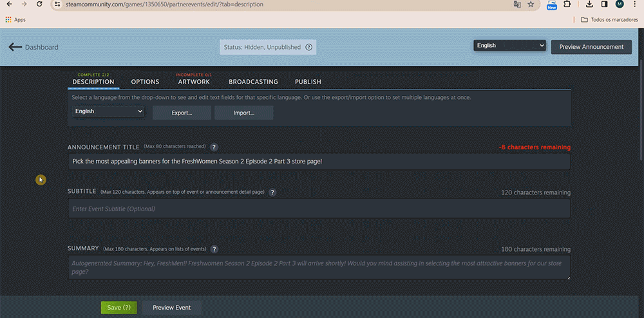
Task: Open Todos os marcadores folder
Action: (x=609, y=20)
